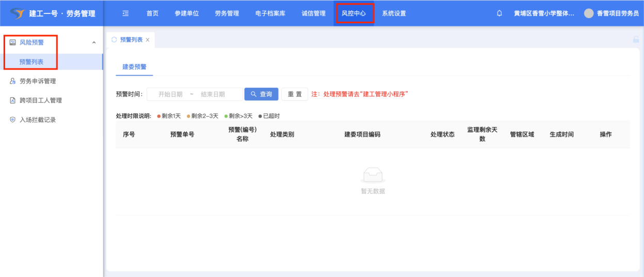Collapse the 风险预警 menu chevron
644x277 pixels.
click(93, 42)
